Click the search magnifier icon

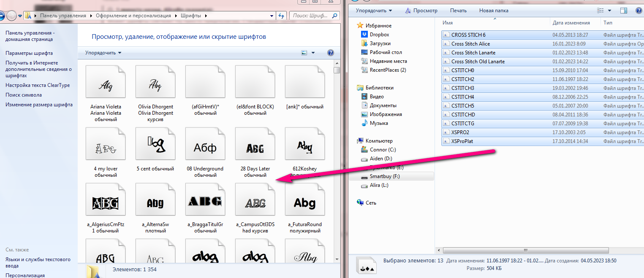[x=334, y=16]
